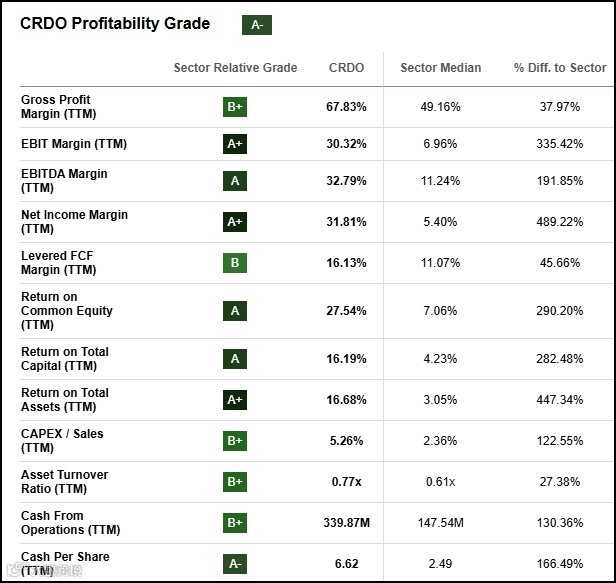This screenshot has width=616, height=583.
Task: Click the CRDO column header
Action: (x=346, y=68)
